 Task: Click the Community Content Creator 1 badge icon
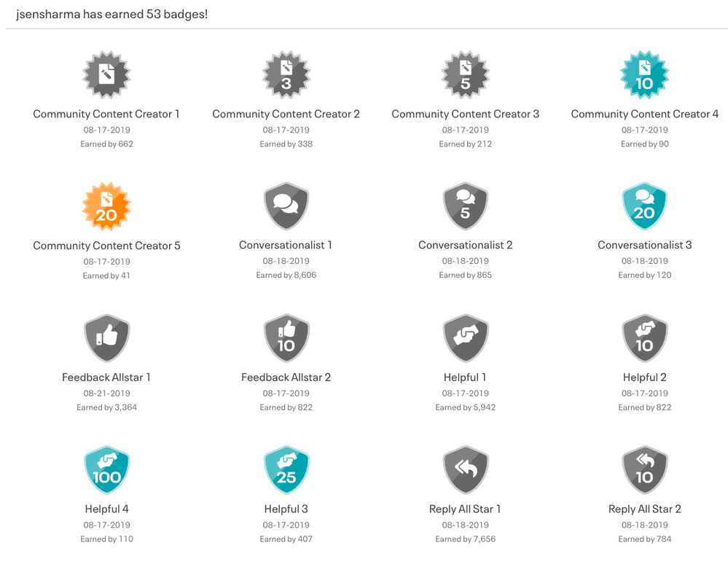pyautogui.click(x=106, y=74)
